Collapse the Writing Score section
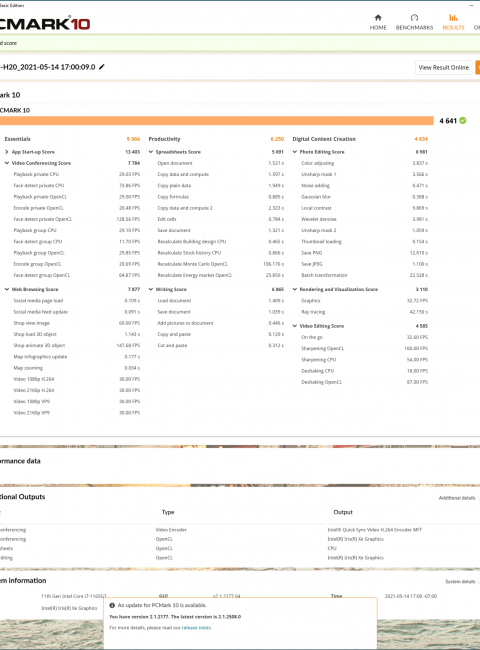 click(151, 289)
